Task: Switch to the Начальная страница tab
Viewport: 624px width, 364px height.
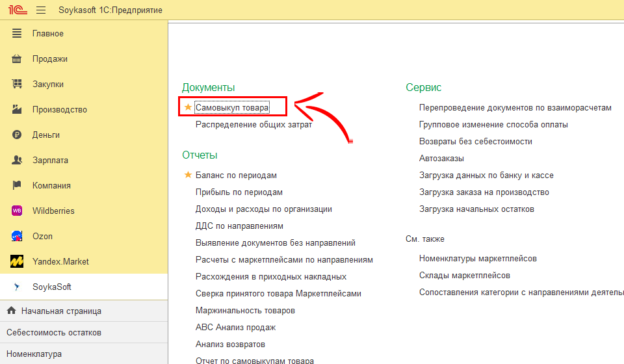Action: [x=60, y=311]
